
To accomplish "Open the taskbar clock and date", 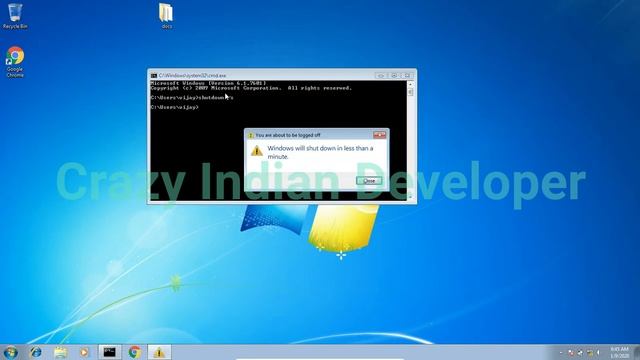I will (619, 352).
